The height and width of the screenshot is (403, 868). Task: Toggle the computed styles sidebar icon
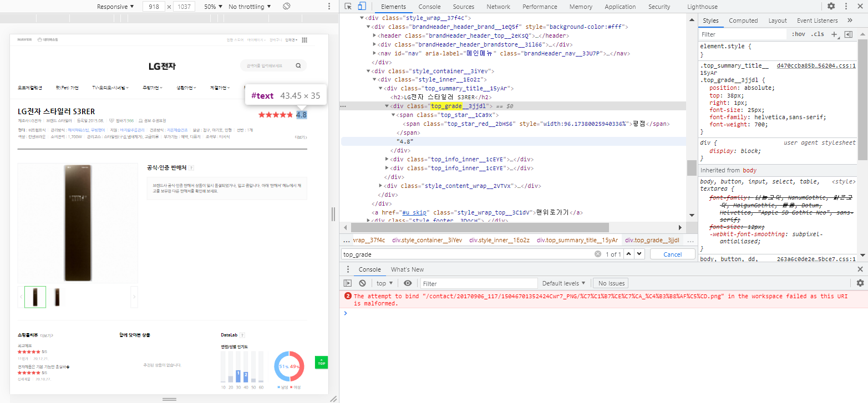pos(848,34)
